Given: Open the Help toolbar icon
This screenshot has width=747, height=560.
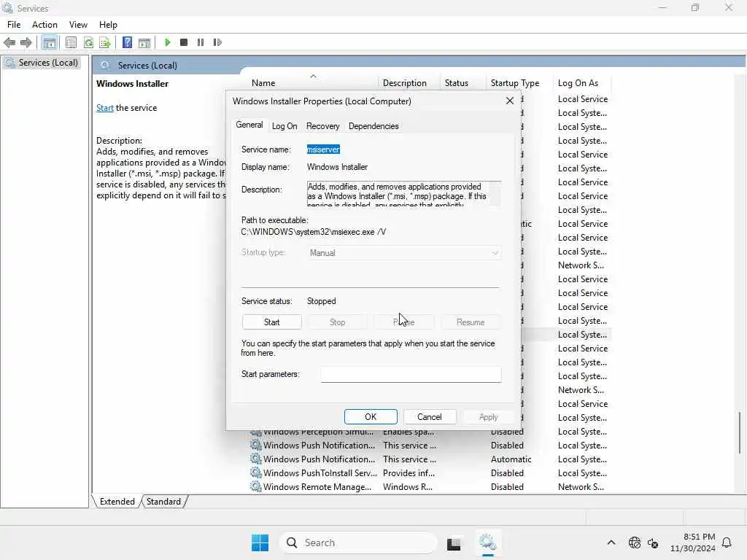Looking at the screenshot, I should pos(127,42).
